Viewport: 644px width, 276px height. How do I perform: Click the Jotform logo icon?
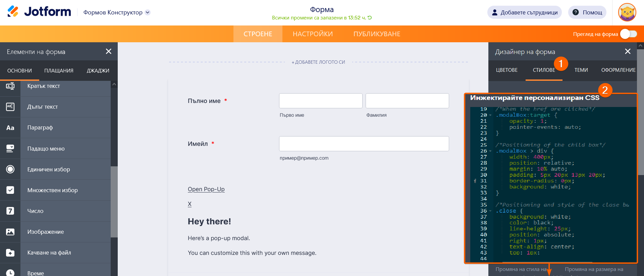point(13,12)
